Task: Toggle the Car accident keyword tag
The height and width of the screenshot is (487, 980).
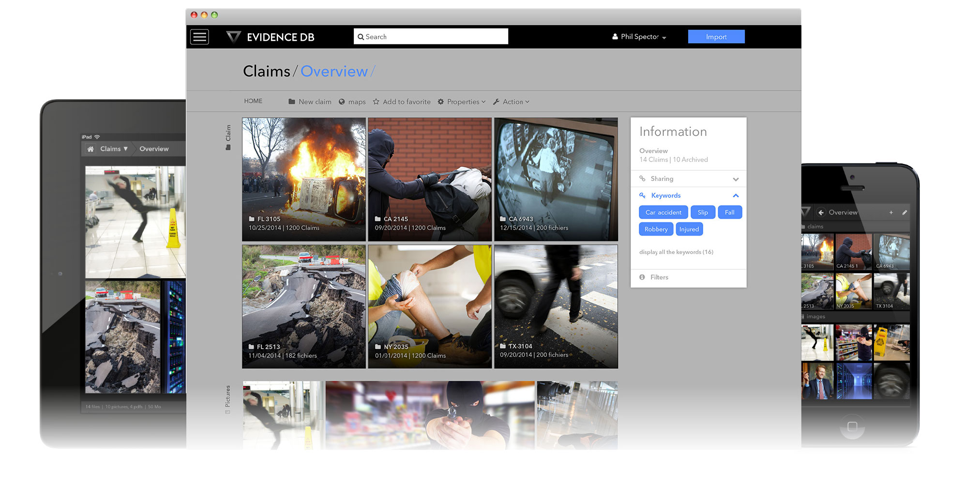Action: tap(663, 212)
